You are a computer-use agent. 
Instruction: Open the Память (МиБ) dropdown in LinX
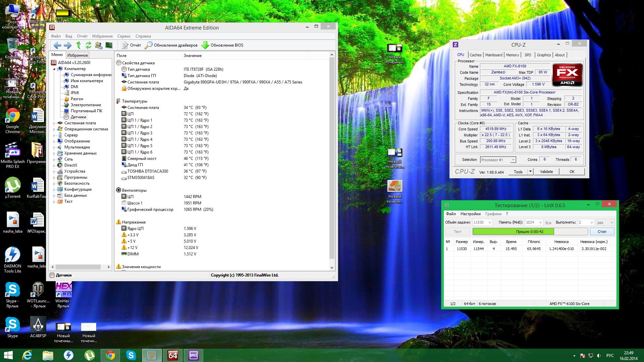tap(540, 223)
